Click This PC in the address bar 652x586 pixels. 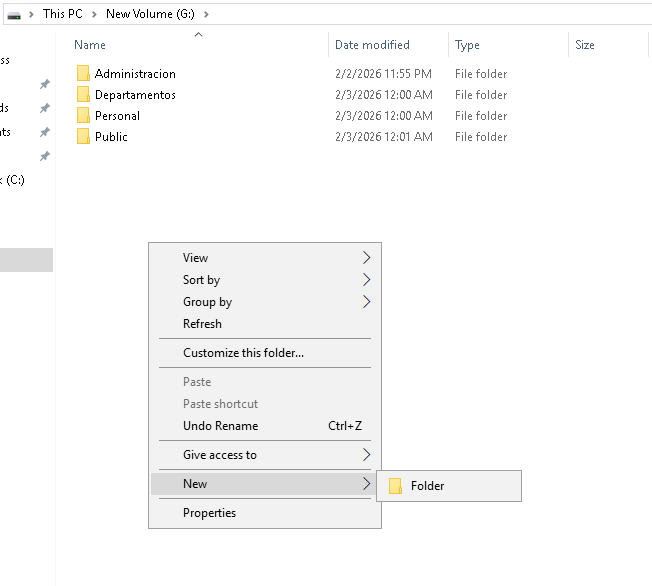pos(62,15)
